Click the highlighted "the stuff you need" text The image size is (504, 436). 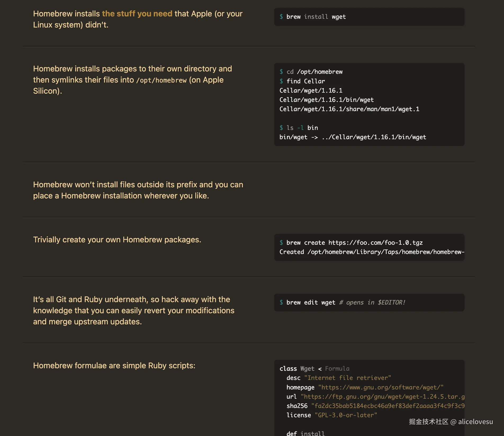pos(137,13)
